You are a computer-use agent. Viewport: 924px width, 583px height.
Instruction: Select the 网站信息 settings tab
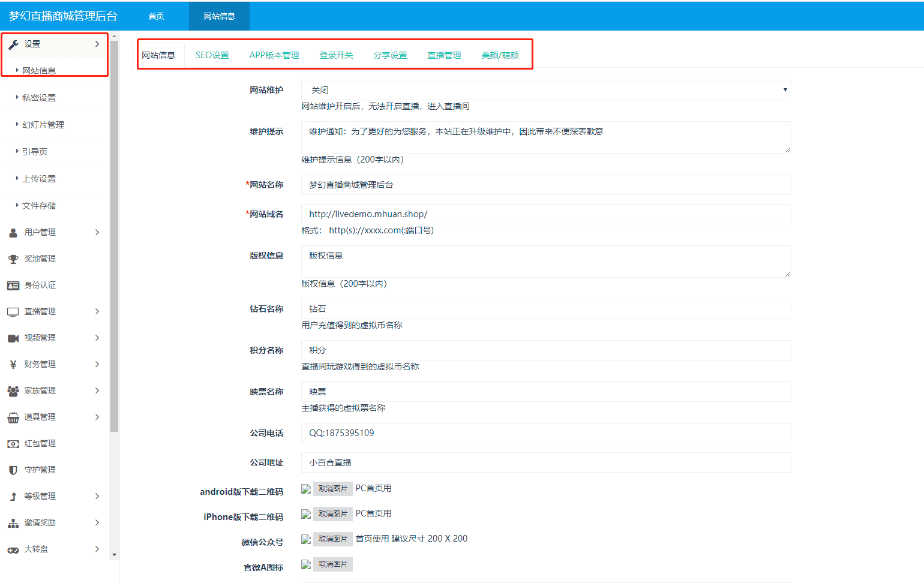click(158, 55)
